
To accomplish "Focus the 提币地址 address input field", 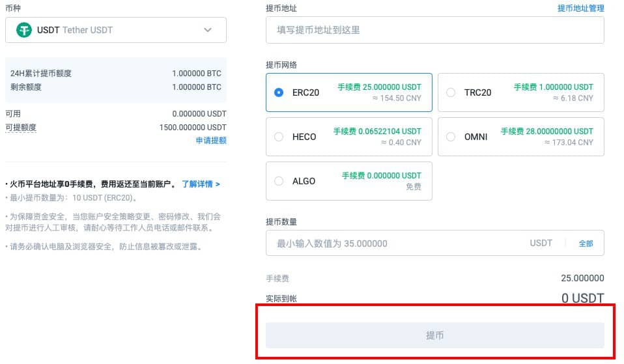I will click(x=435, y=30).
